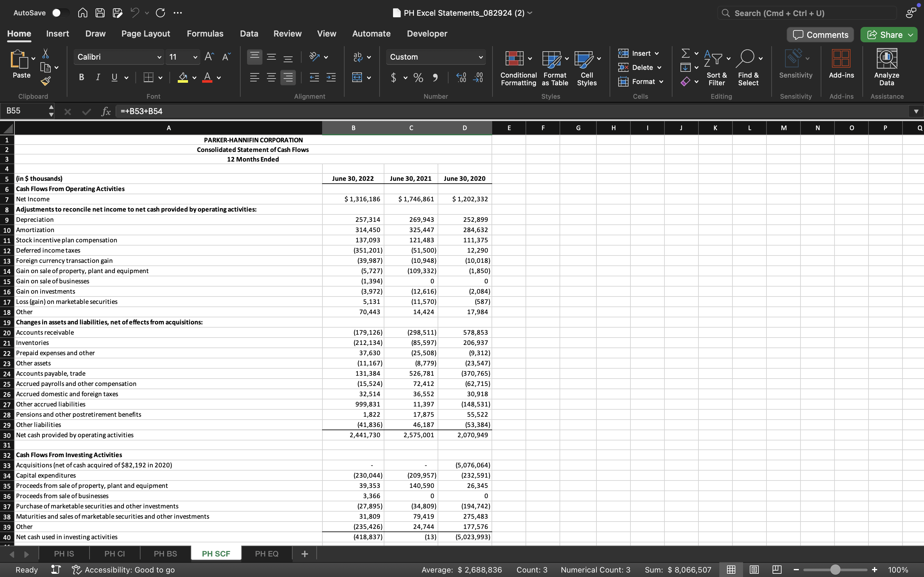This screenshot has width=924, height=577.
Task: Switch to Page Layout view icon
Action: point(754,570)
